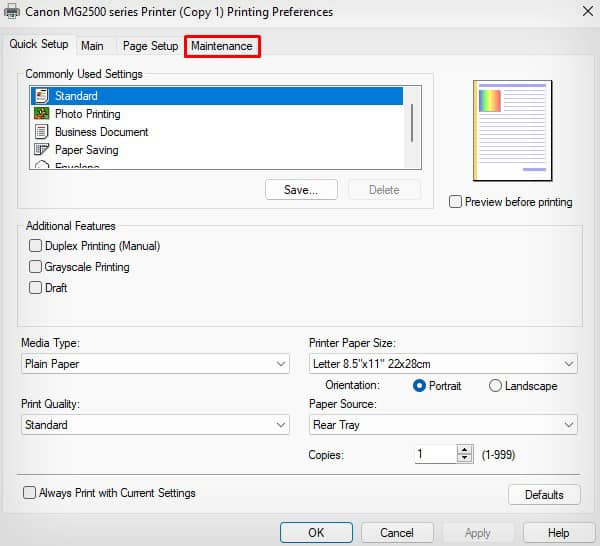600x546 pixels.
Task: Open the Media Type dropdown
Action: [x=155, y=363]
